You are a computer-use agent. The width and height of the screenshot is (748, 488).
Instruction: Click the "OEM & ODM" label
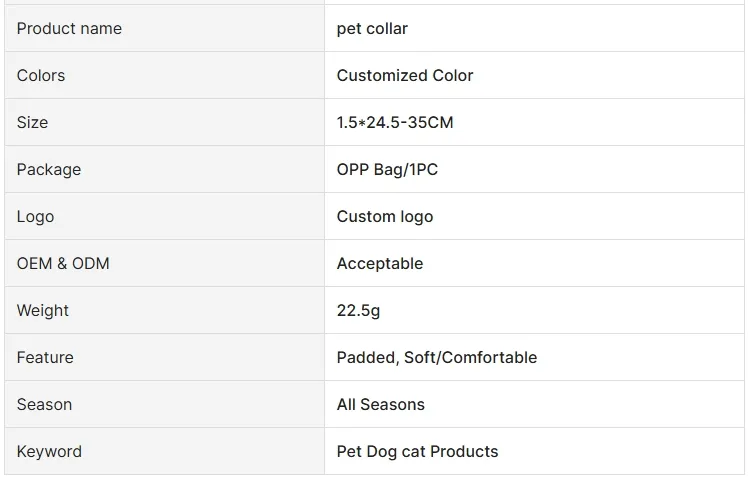(x=63, y=263)
